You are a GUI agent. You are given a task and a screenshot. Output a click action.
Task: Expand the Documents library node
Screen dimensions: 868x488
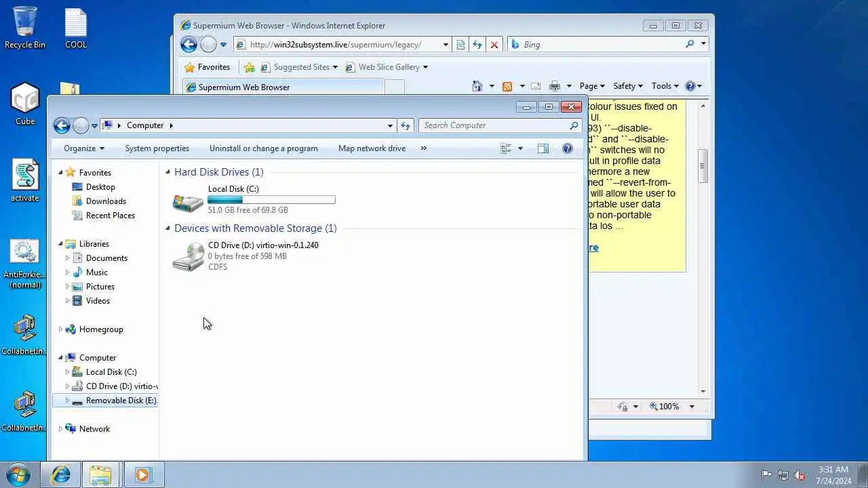(x=66, y=258)
